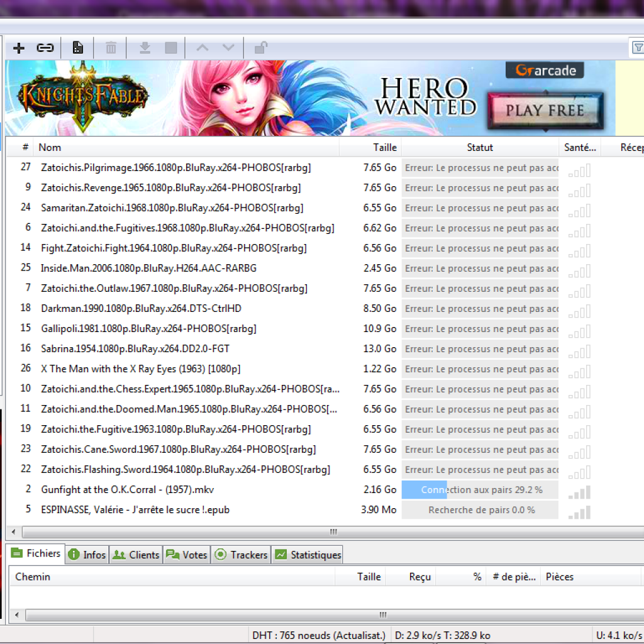The image size is (644, 644).
Task: Click the Remove torrent trash icon
Action: [111, 48]
